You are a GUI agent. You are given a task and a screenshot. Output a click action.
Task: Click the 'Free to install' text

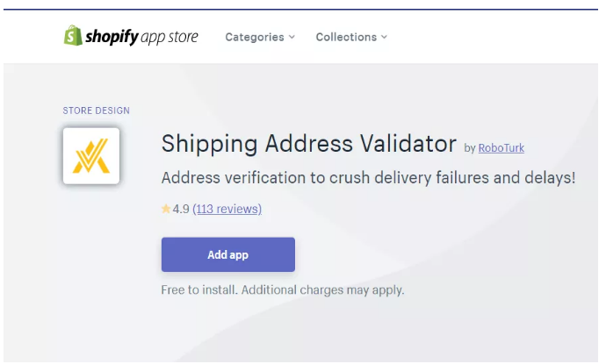(198, 289)
